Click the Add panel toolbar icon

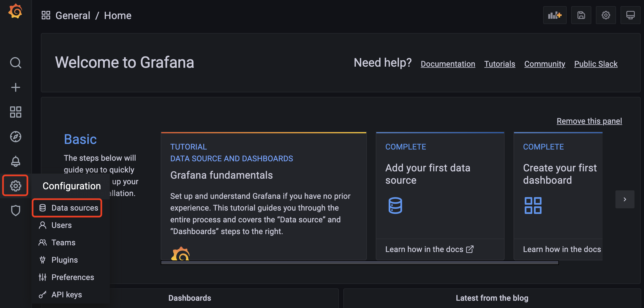(555, 15)
